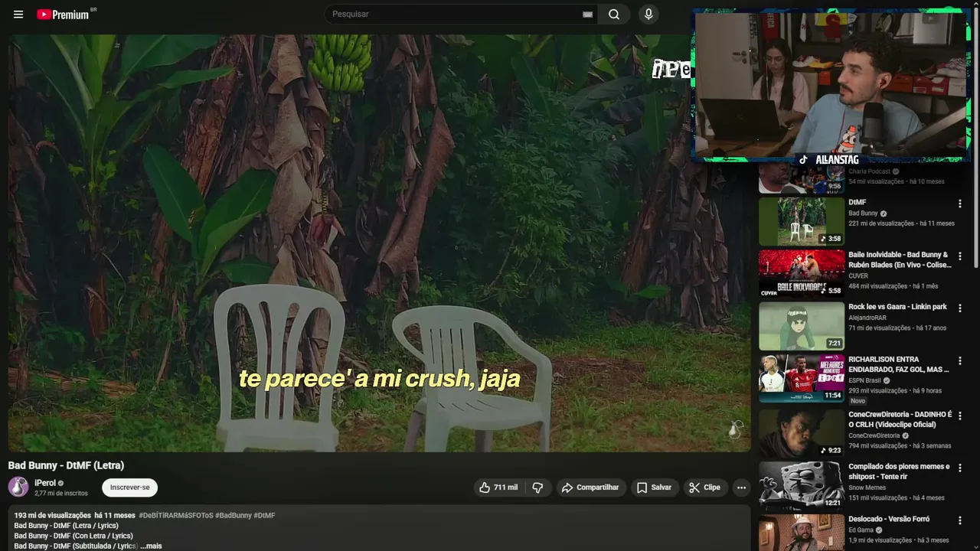Open options for Compilado dos piores memes
Screen dimensions: 980x551
tap(959, 468)
